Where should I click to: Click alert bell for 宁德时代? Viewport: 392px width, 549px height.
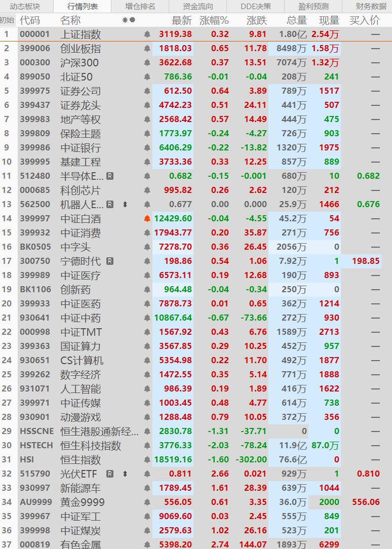click(147, 261)
